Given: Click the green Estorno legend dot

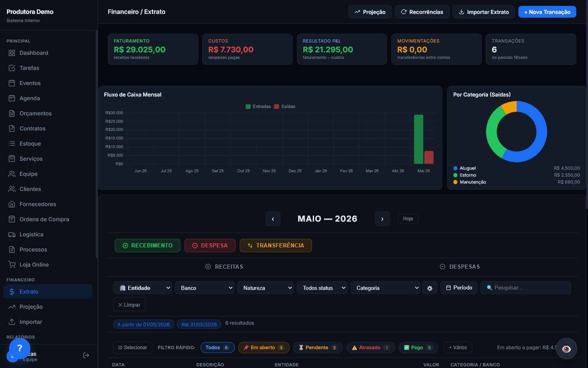Looking at the screenshot, I should (x=455, y=175).
